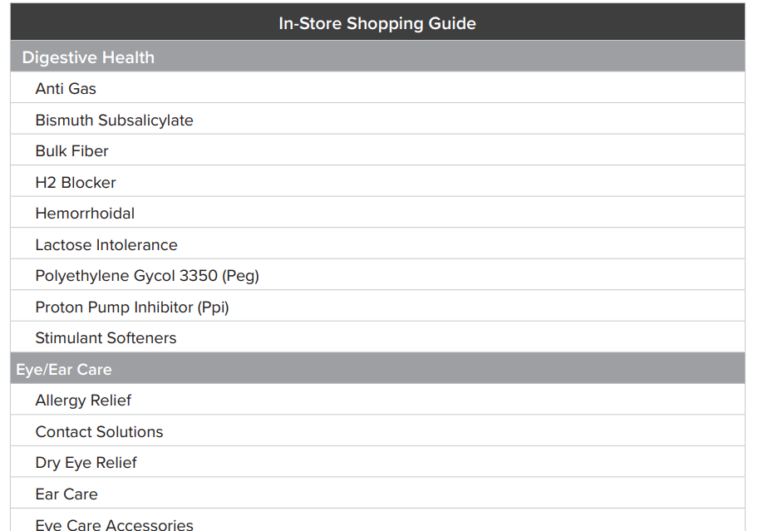Click the (Ppi) abbreviation text
Viewport: 768px width, 531px height.
tap(211, 307)
